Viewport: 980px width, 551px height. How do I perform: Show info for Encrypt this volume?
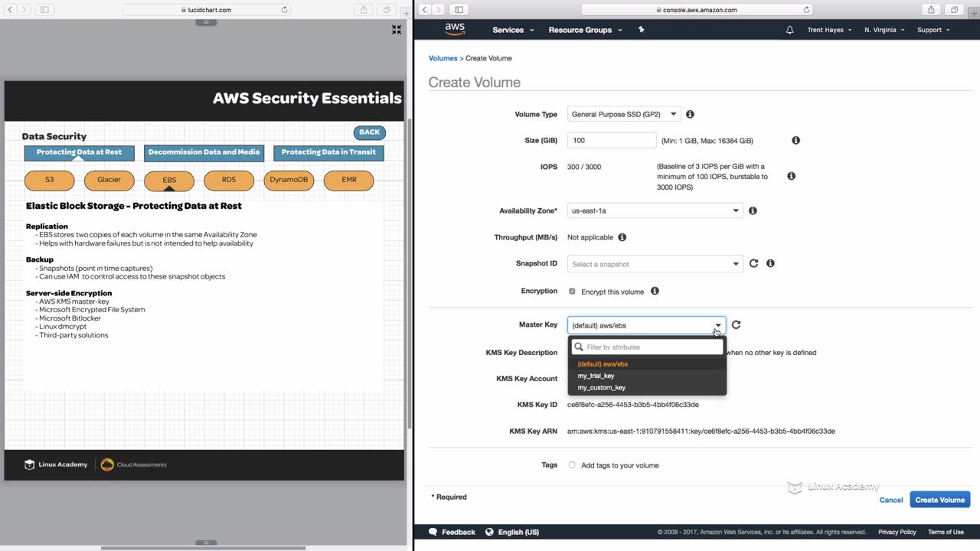point(655,291)
